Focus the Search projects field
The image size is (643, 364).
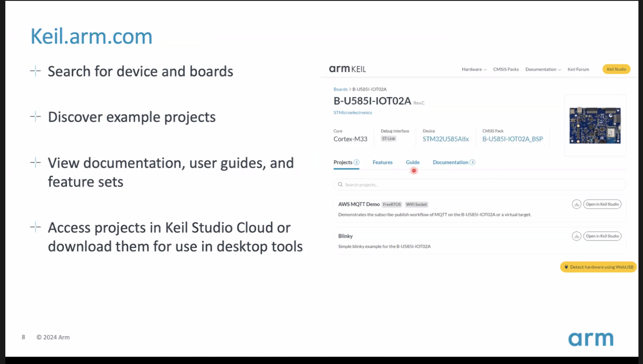tap(480, 184)
